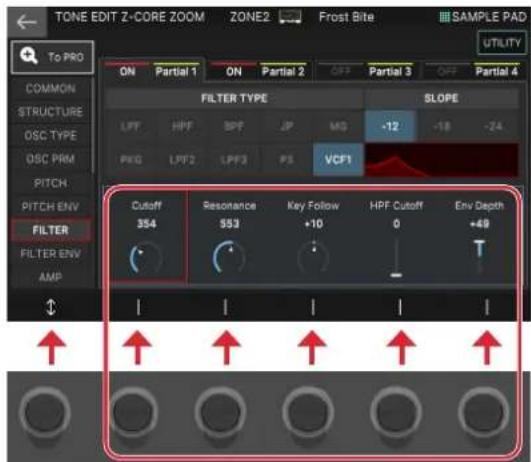This screenshot has width=531, height=462.
Task: Open the OSC TYPE section
Action: 50,135
